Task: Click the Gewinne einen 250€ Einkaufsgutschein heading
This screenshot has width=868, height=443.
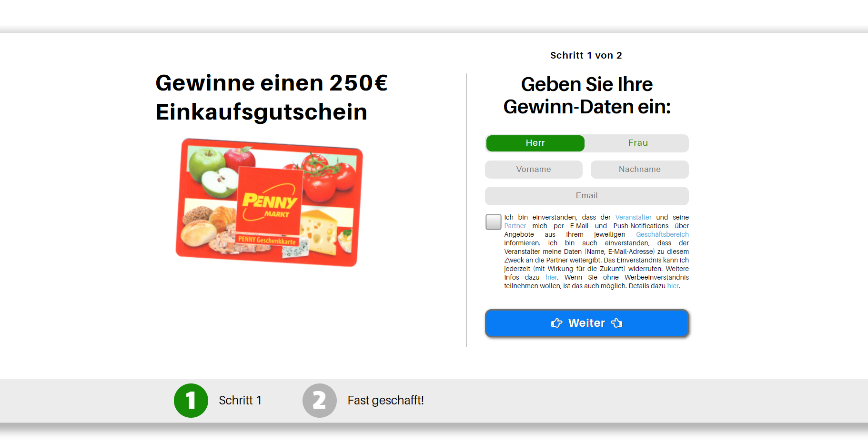Action: 272,98
